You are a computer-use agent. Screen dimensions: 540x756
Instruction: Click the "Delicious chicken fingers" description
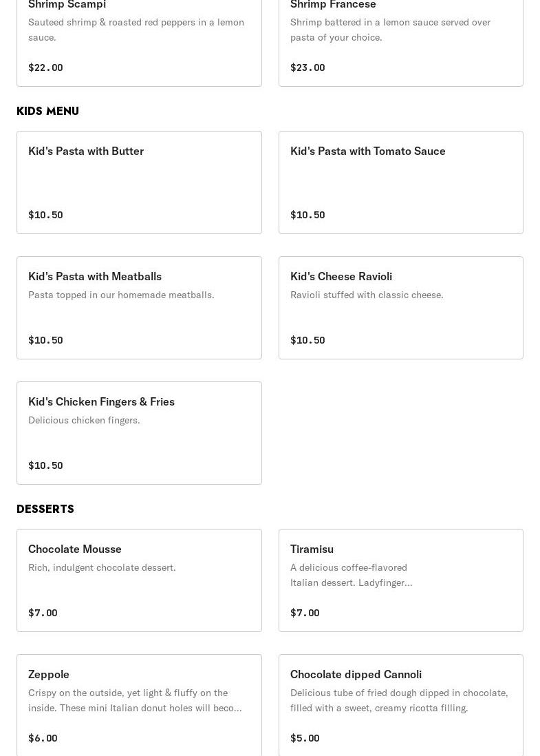point(84,420)
